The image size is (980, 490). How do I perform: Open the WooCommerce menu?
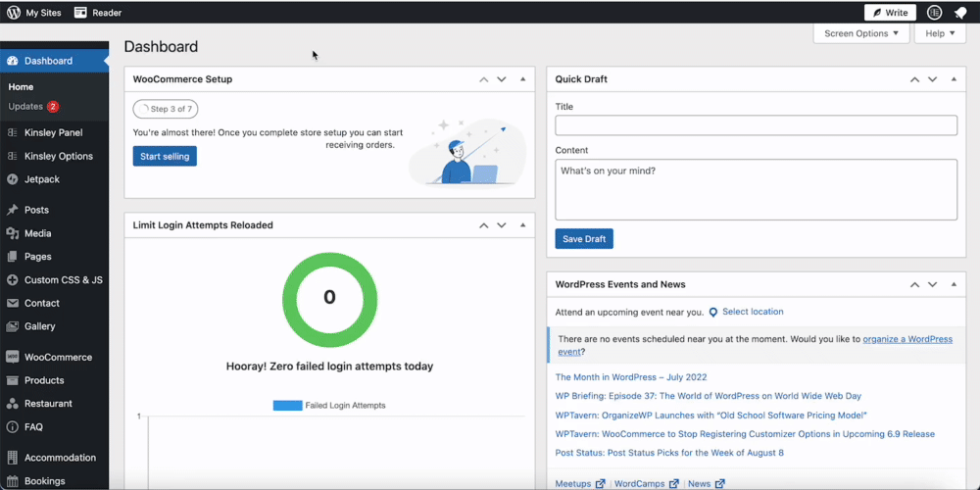pos(58,357)
